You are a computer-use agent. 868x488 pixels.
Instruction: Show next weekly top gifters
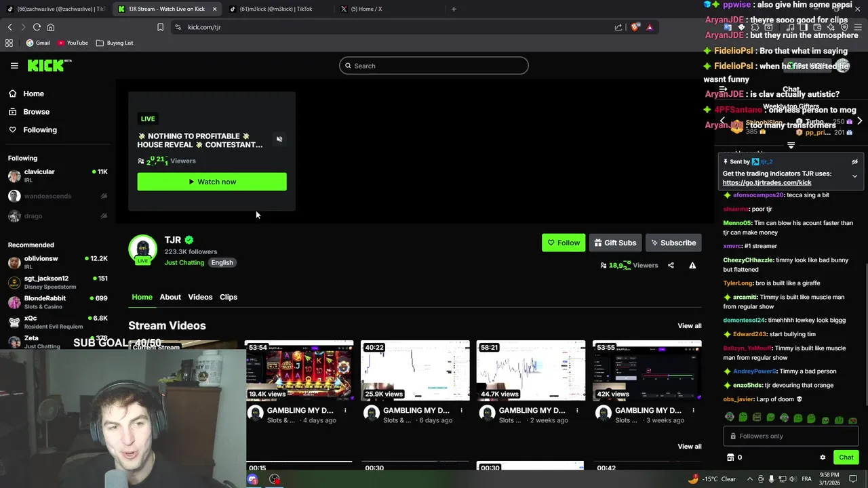pyautogui.click(x=859, y=121)
